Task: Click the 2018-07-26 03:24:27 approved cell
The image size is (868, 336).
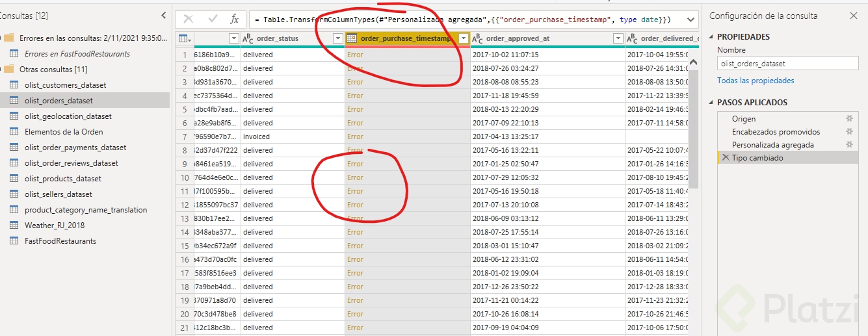Action: tap(547, 68)
